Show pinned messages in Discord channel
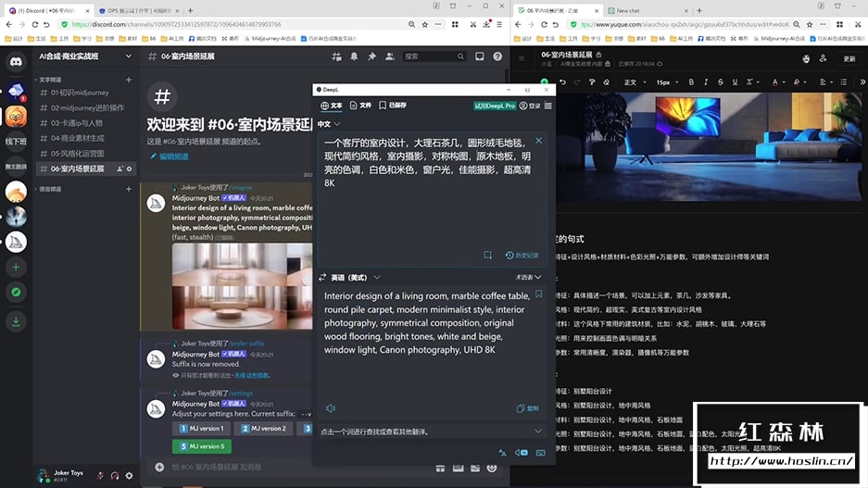Screen dimensions: 868x488 pyautogui.click(x=372, y=56)
